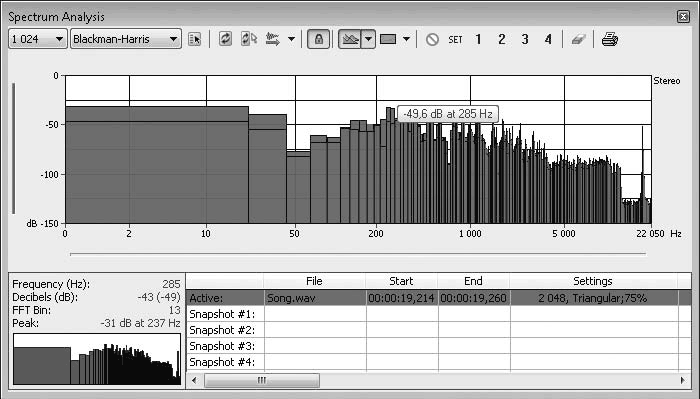
Task: Expand the Blackman-Harris window type dropdown
Action: 126,39
